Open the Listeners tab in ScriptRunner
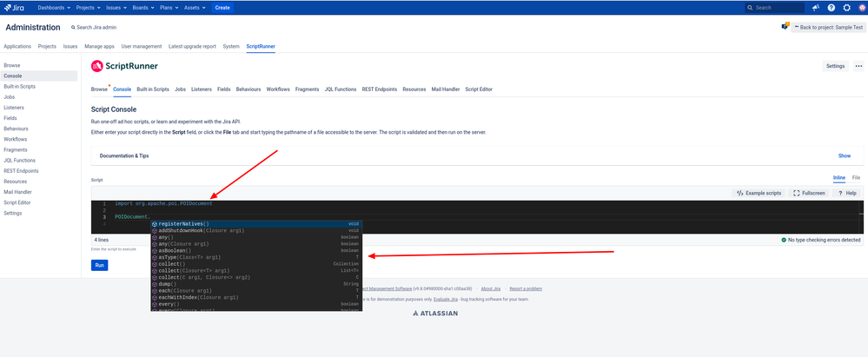The width and height of the screenshot is (868, 357). [x=202, y=89]
